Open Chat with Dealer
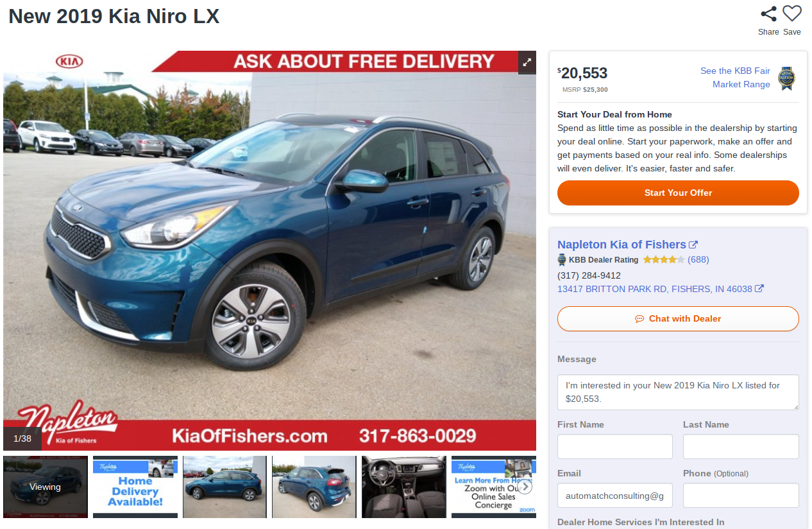The height and width of the screenshot is (529, 812). pyautogui.click(x=678, y=319)
